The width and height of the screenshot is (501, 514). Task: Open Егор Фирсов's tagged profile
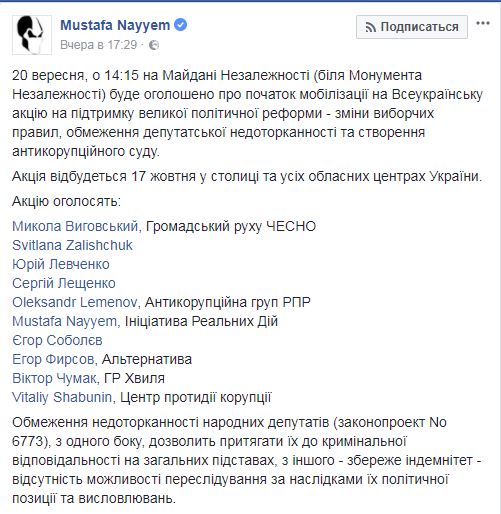(x=53, y=359)
